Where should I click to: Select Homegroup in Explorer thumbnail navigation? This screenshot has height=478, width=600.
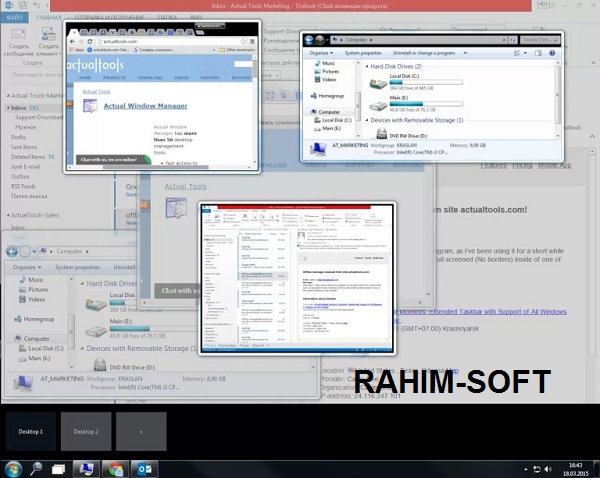[x=327, y=96]
